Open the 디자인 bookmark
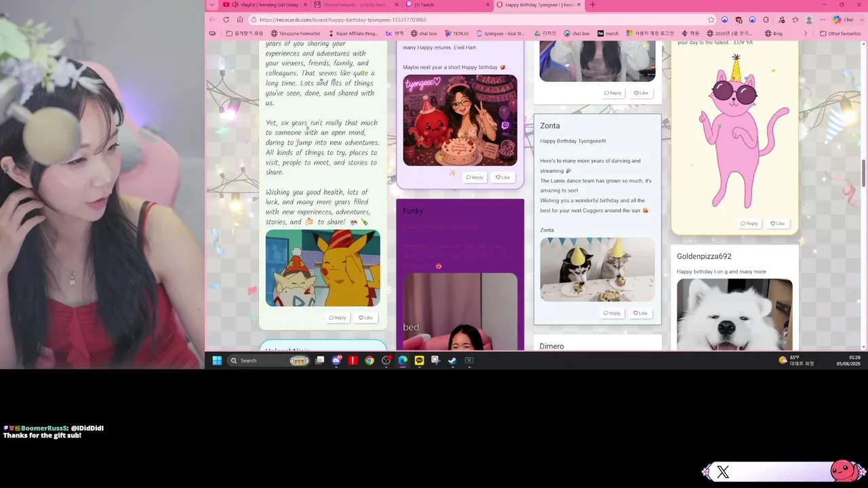 click(x=545, y=33)
